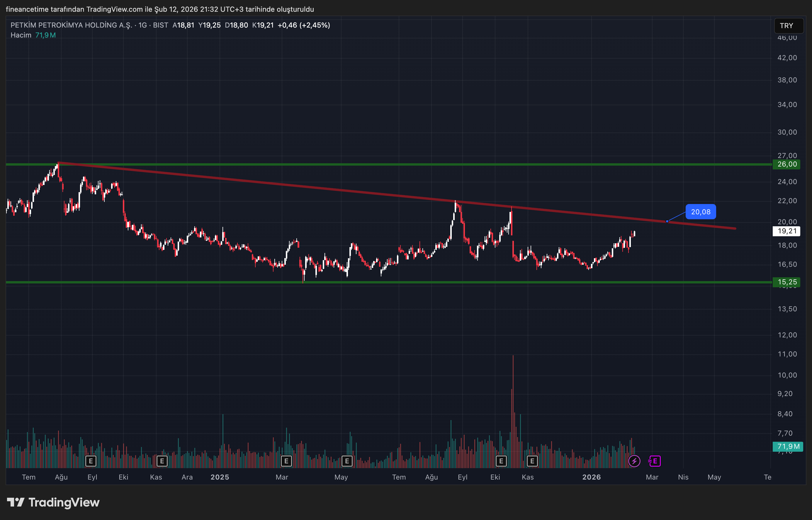Click the ≈E estimated earnings icon

(x=654, y=461)
